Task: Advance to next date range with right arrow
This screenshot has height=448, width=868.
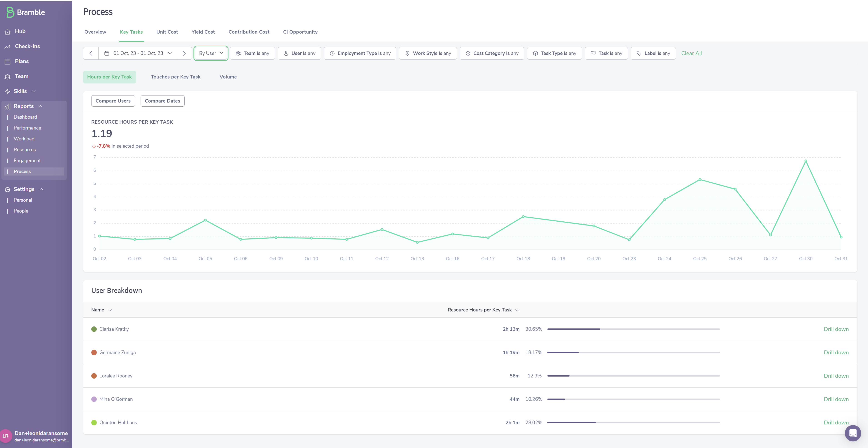Action: pos(184,53)
